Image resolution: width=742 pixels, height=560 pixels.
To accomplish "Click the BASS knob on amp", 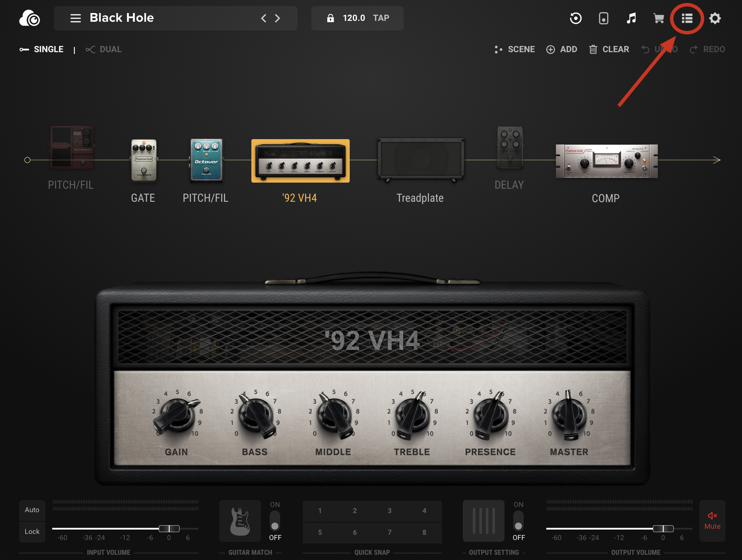I will click(255, 415).
